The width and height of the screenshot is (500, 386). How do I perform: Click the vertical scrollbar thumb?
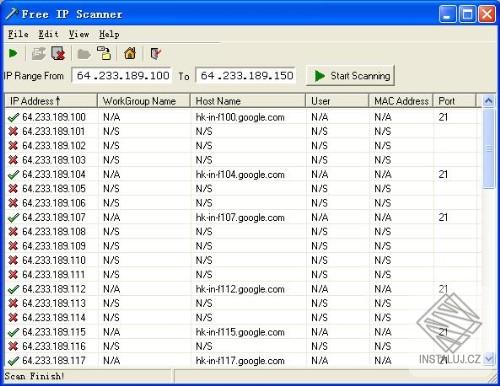click(x=488, y=149)
